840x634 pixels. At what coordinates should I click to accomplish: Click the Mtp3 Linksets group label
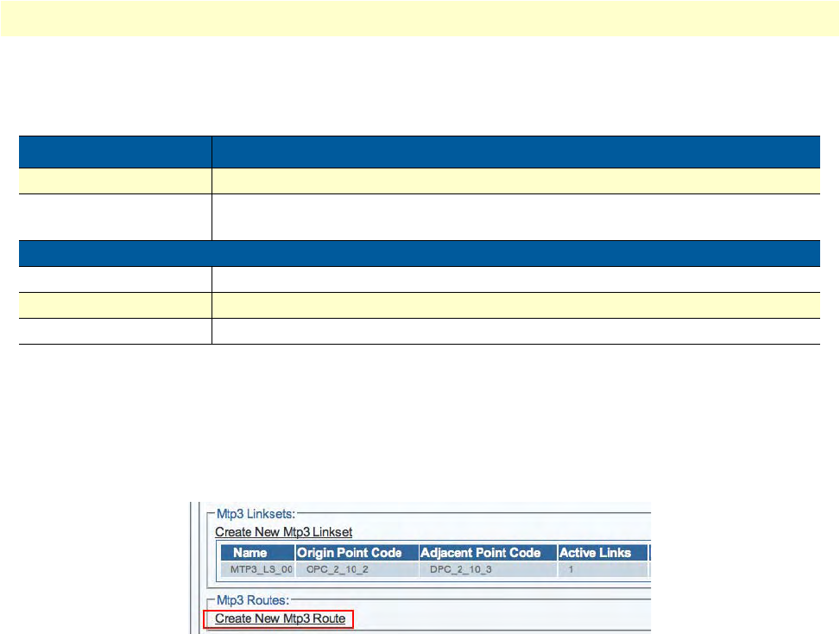coord(254,513)
